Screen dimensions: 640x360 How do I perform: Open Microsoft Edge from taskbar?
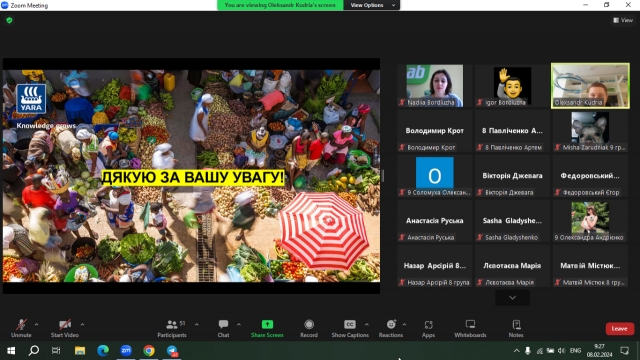click(x=103, y=351)
